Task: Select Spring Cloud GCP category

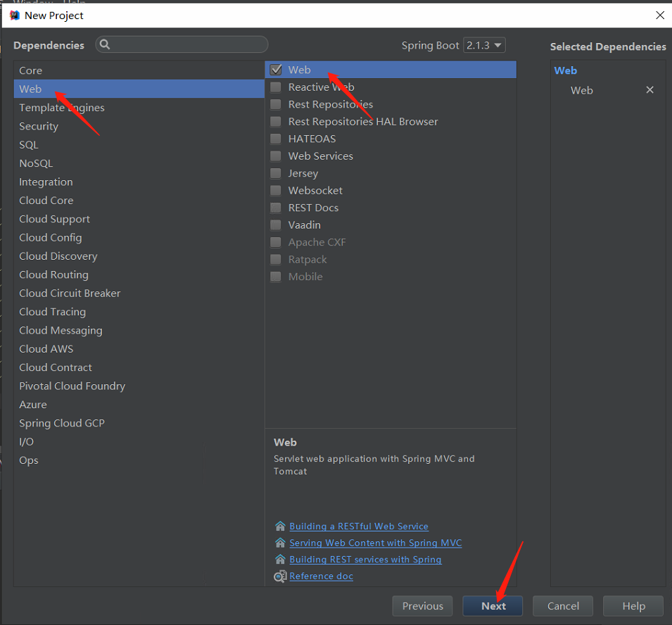Action: (139, 423)
